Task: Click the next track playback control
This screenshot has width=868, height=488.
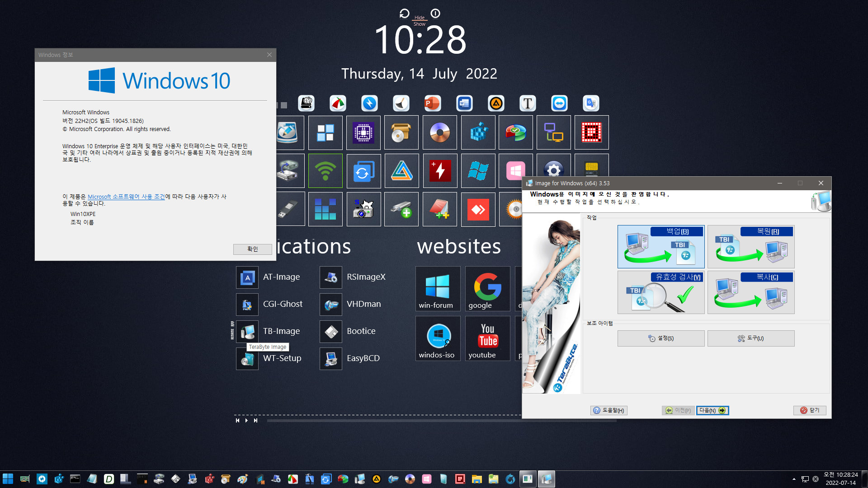Action: pos(255,421)
